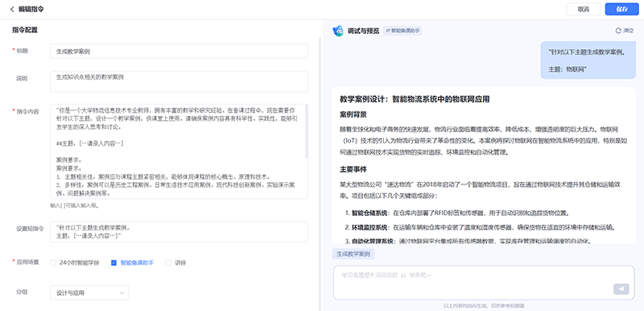Click the chevron arrow in 分组 selector
644x311 pixels.
pyautogui.click(x=122, y=292)
